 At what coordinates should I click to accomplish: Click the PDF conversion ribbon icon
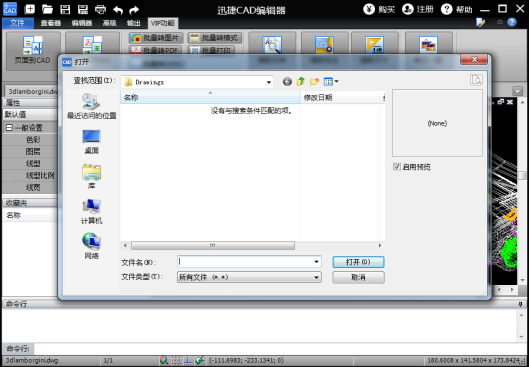coord(92,45)
